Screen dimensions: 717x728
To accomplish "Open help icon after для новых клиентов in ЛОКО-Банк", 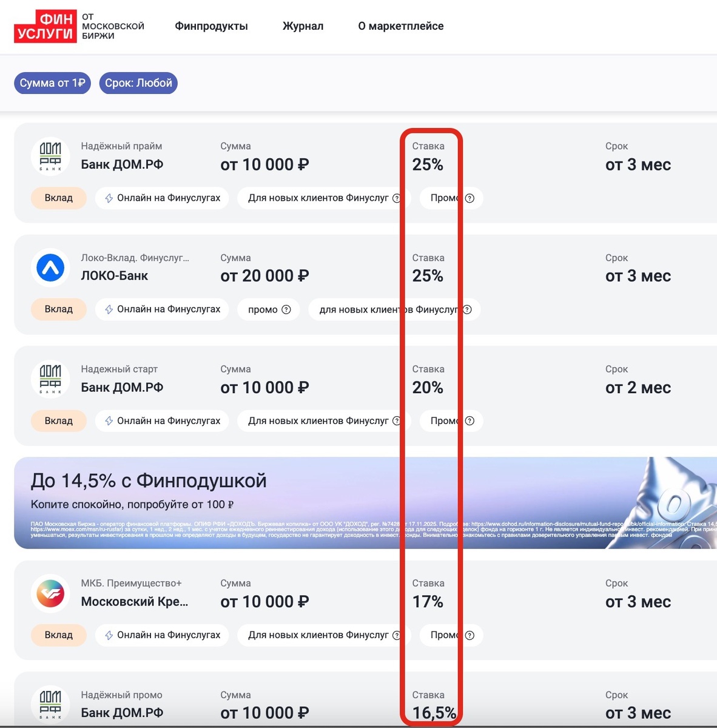I will [467, 309].
